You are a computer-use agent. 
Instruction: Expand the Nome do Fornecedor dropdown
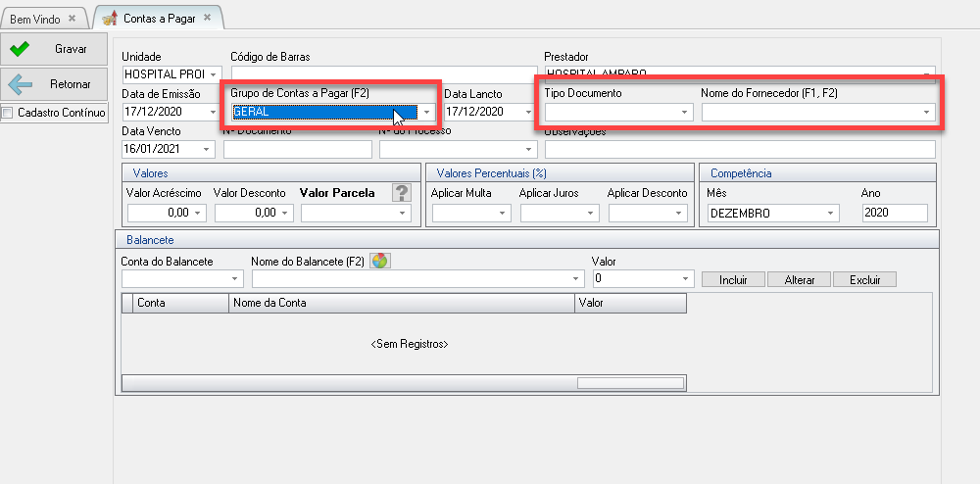click(x=926, y=113)
